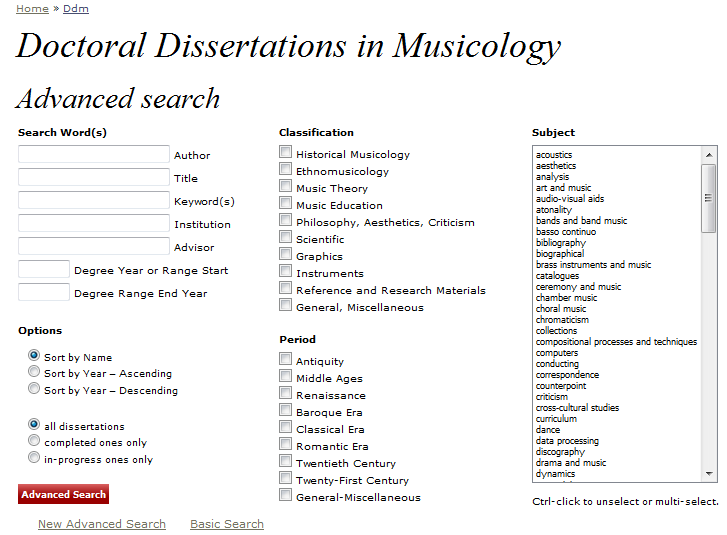
Task: Click the Author search input field
Action: 94,154
